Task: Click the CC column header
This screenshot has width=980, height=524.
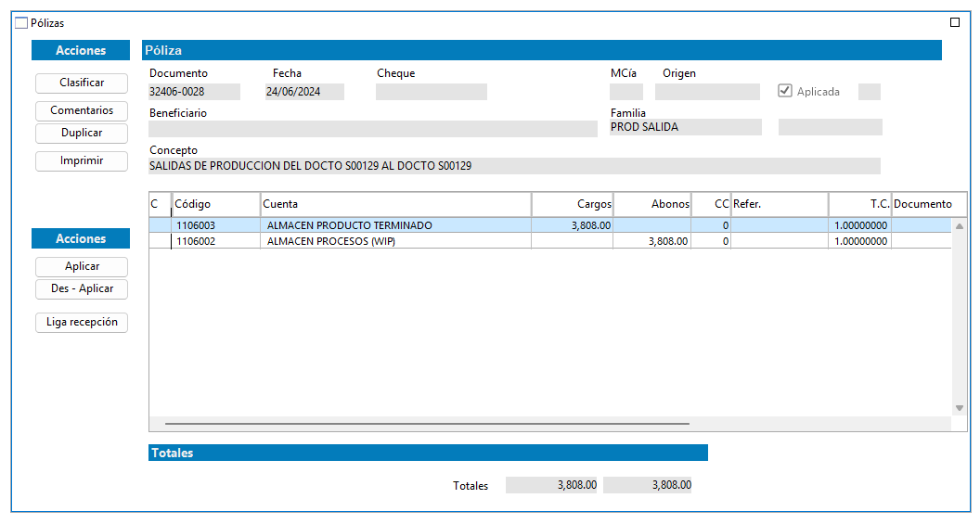Action: pyautogui.click(x=711, y=204)
